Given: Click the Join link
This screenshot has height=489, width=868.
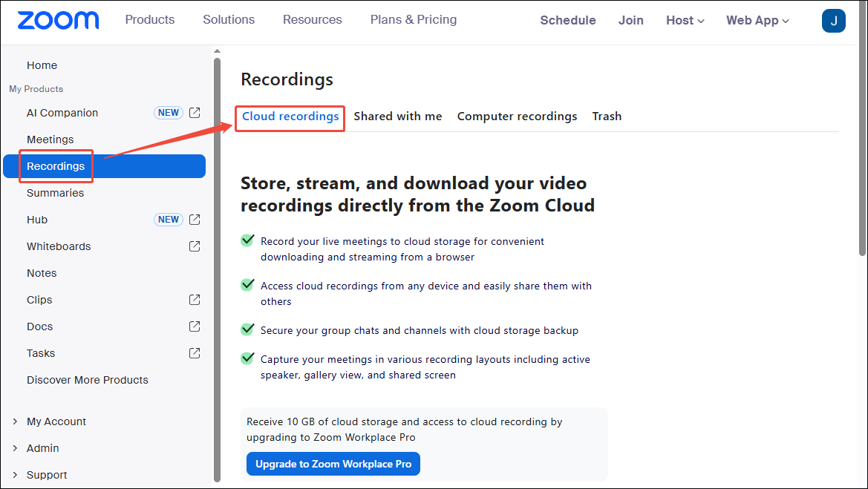Looking at the screenshot, I should pyautogui.click(x=630, y=20).
